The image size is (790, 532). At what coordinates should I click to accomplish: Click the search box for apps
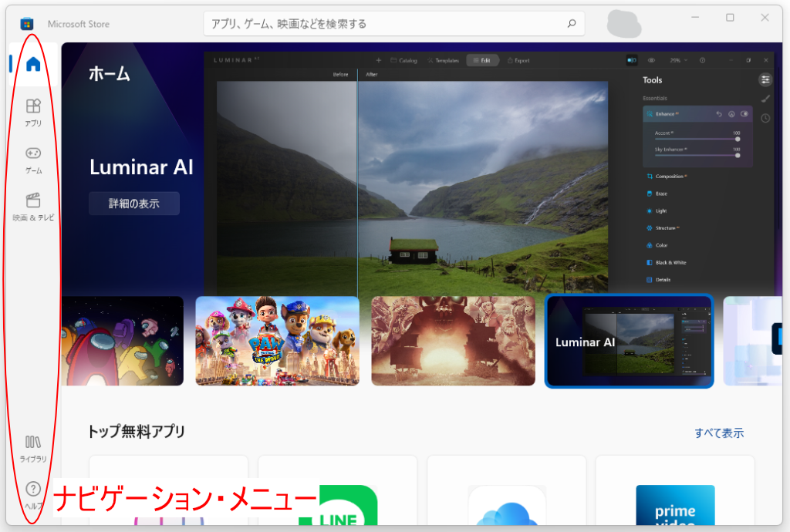[394, 24]
